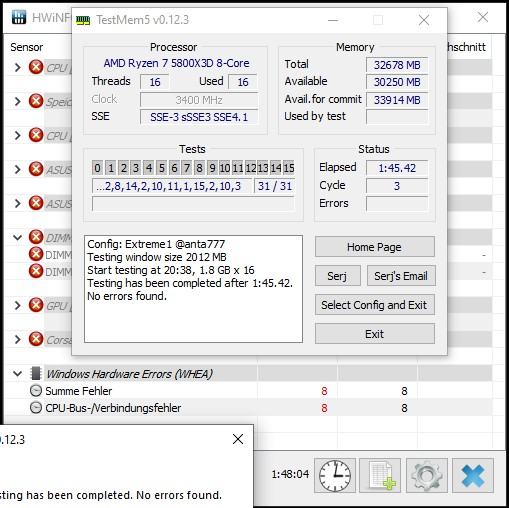Click the empty test progress bar
This screenshot has width=509, height=508.
click(193, 203)
